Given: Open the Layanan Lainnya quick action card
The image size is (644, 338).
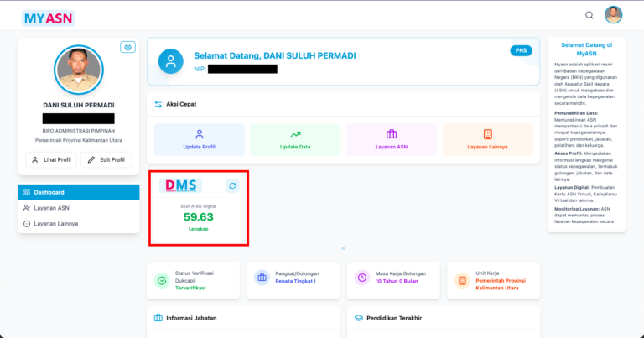Looking at the screenshot, I should [x=487, y=139].
